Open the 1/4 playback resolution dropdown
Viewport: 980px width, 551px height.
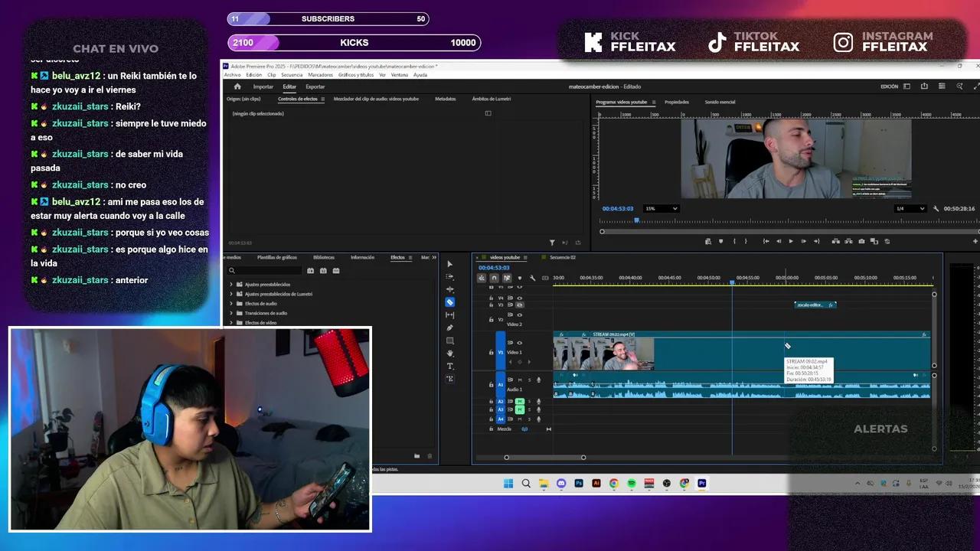click(911, 209)
